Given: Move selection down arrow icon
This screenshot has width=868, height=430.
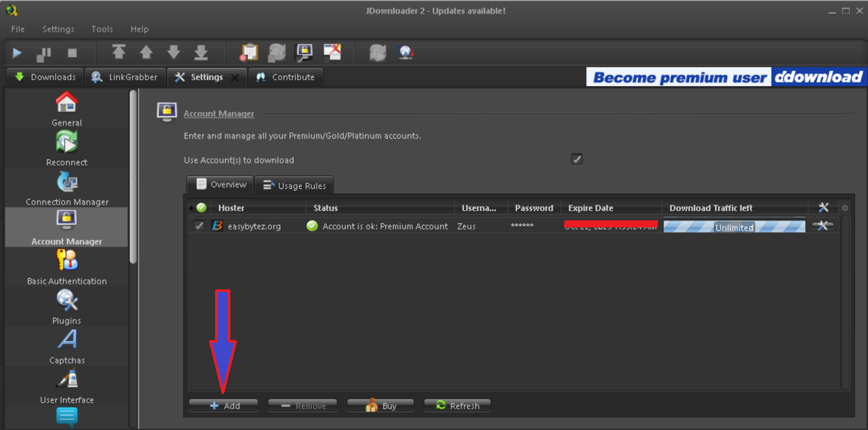Looking at the screenshot, I should click(174, 52).
